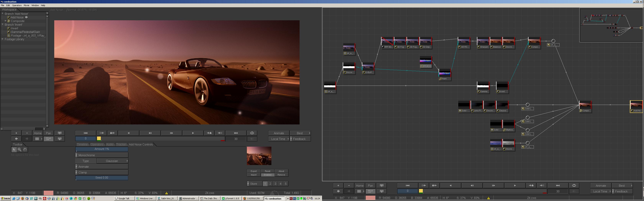Click the Reset button
This screenshot has height=201, width=644.
tap(268, 171)
